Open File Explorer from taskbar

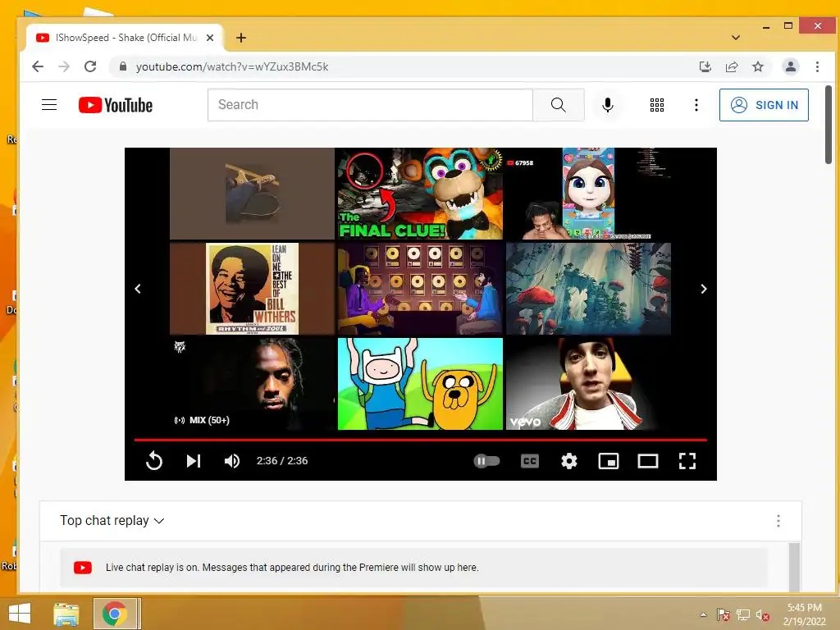point(66,614)
